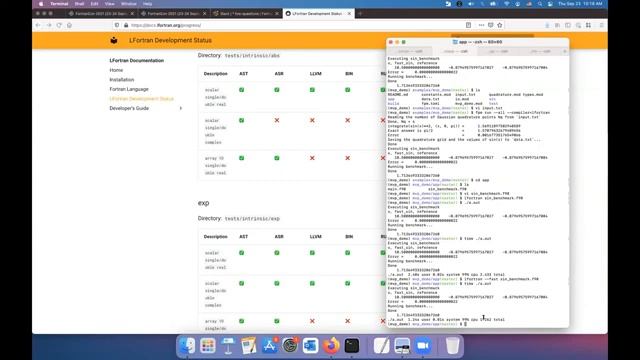
Task: Open Zoom from the Dock
Action: 423,346
